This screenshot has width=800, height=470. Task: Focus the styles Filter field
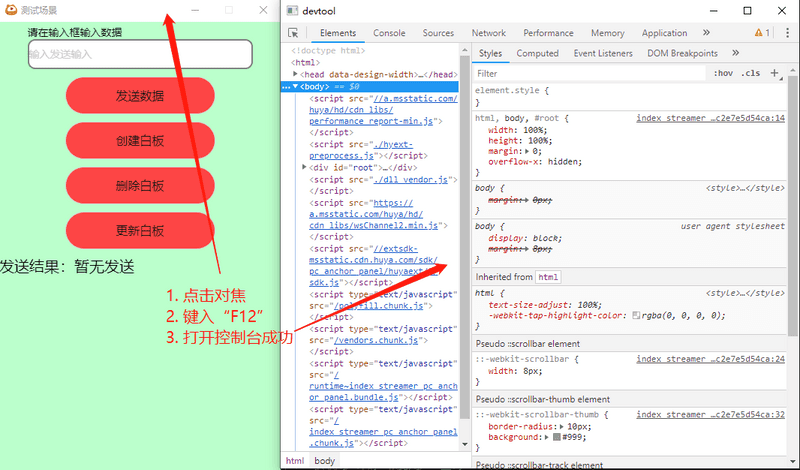click(589, 73)
